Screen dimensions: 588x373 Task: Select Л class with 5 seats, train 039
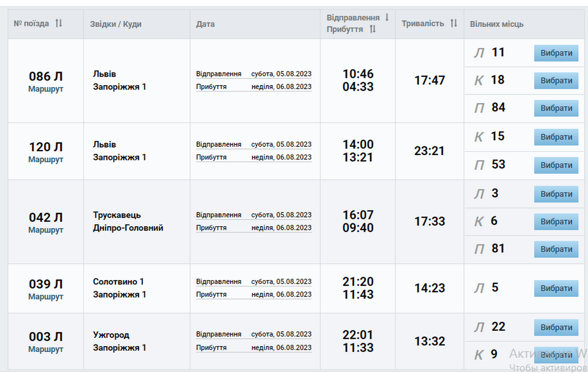tap(556, 288)
